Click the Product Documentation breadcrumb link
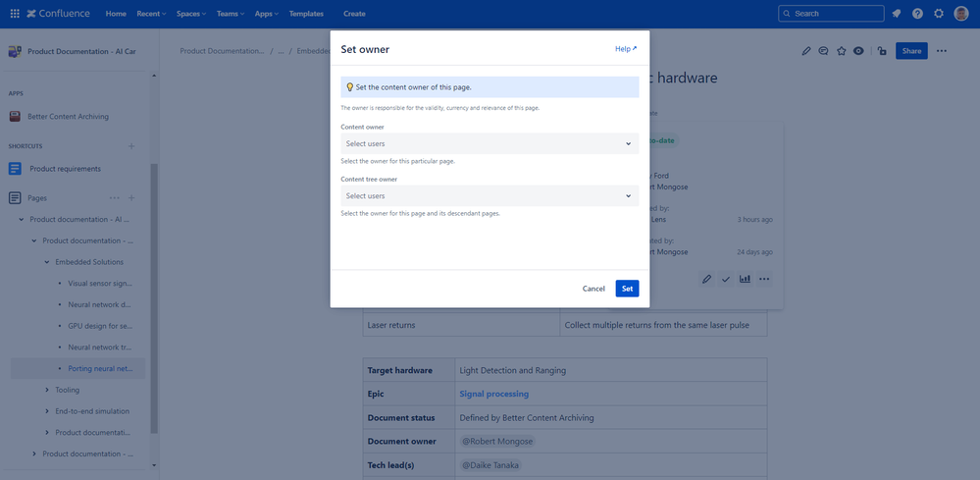980x480 pixels. pos(222,51)
